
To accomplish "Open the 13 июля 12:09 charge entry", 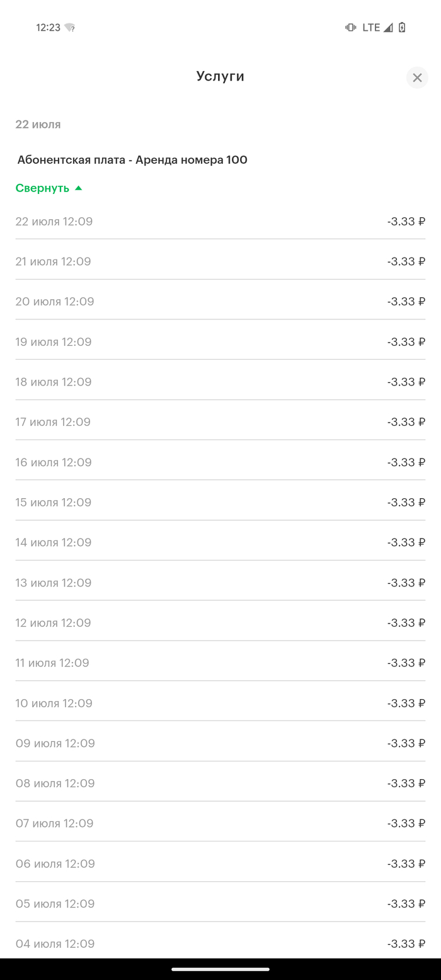I will (220, 583).
